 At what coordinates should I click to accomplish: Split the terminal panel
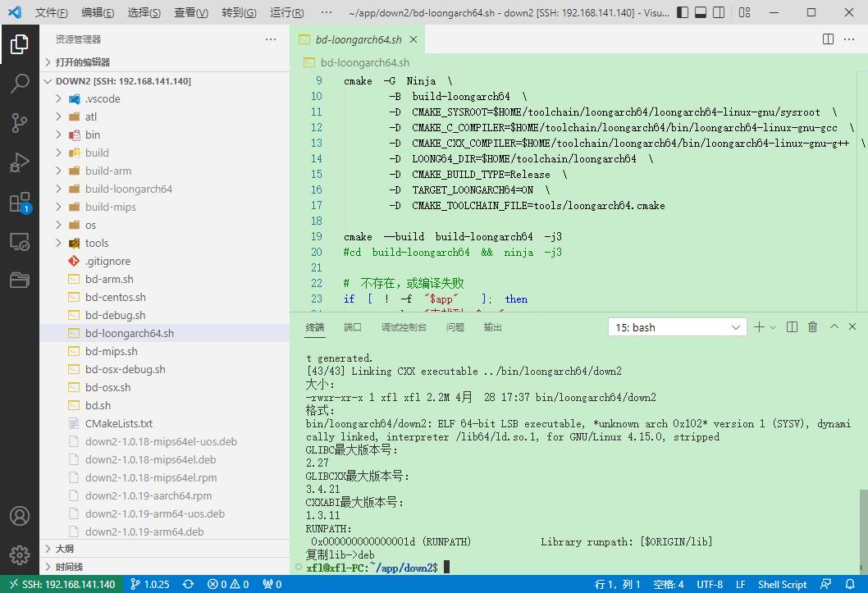tap(793, 327)
